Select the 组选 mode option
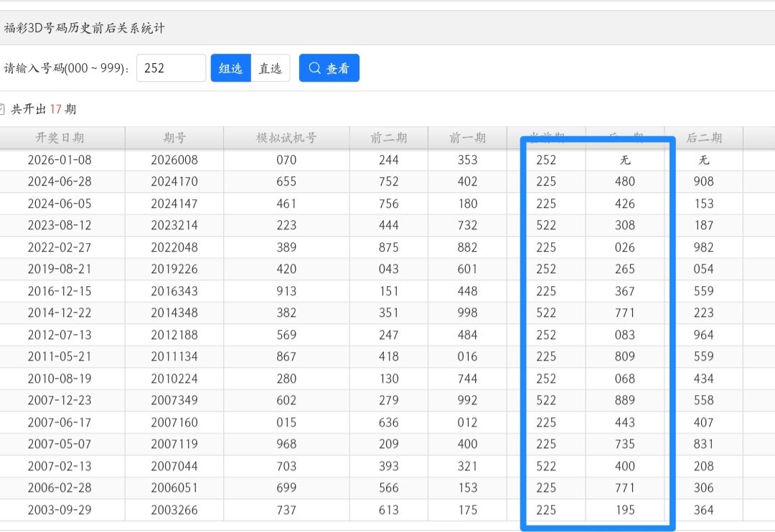The height and width of the screenshot is (532, 775). (230, 68)
